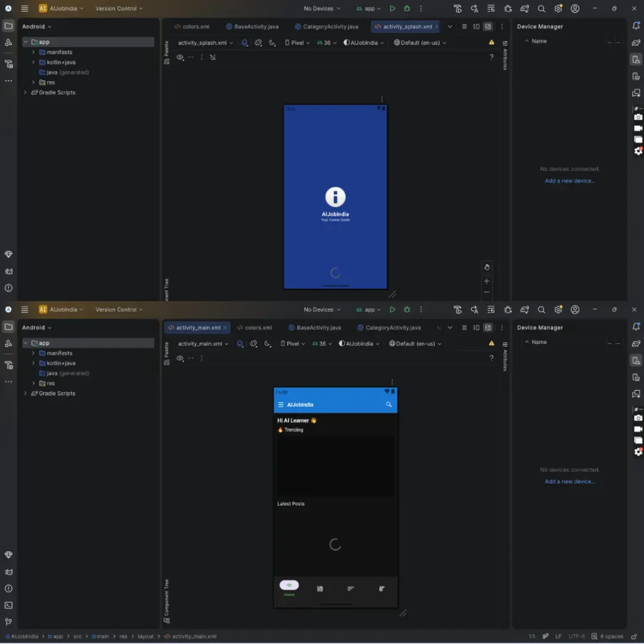644x644 pixels.
Task: Zoom in on splash layout preview
Action: click(487, 281)
